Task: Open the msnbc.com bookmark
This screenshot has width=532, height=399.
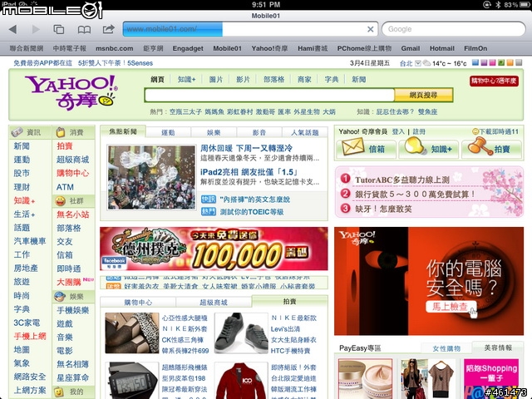Action: click(x=115, y=48)
